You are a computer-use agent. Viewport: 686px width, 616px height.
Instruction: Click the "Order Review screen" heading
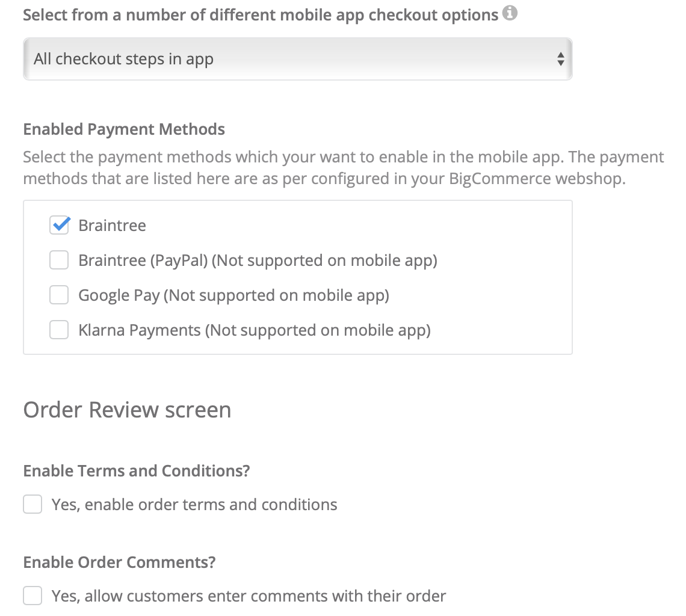(x=127, y=410)
